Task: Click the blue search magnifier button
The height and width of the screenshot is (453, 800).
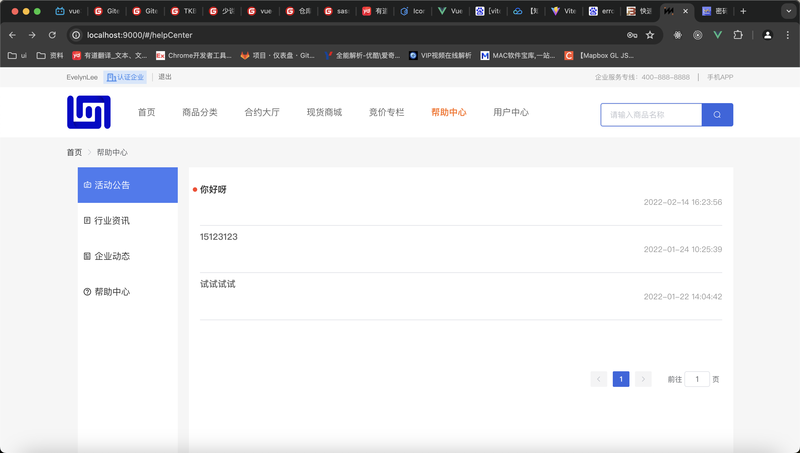Action: (x=717, y=115)
